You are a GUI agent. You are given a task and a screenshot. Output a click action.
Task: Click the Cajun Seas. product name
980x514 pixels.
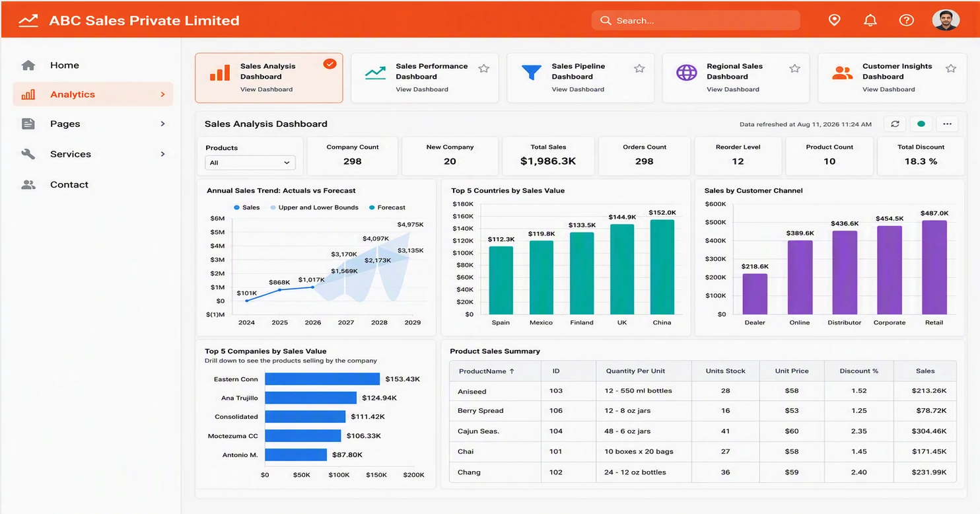(478, 431)
